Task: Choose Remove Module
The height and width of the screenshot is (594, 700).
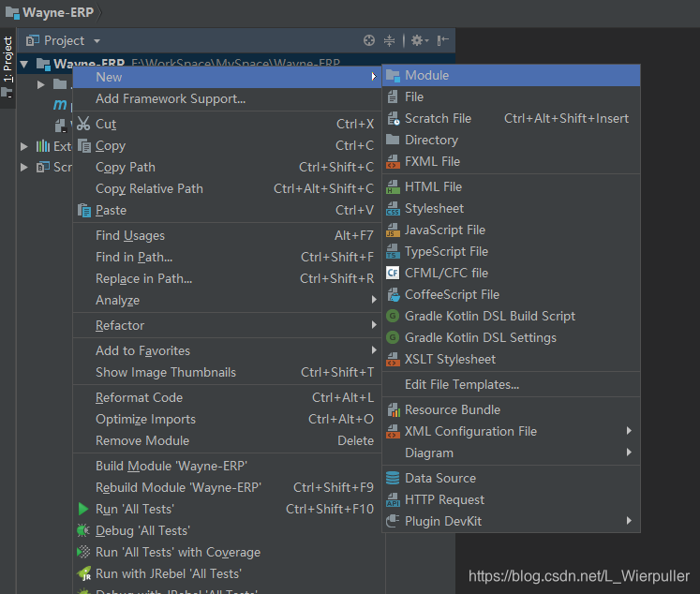Action: pyautogui.click(x=227, y=440)
